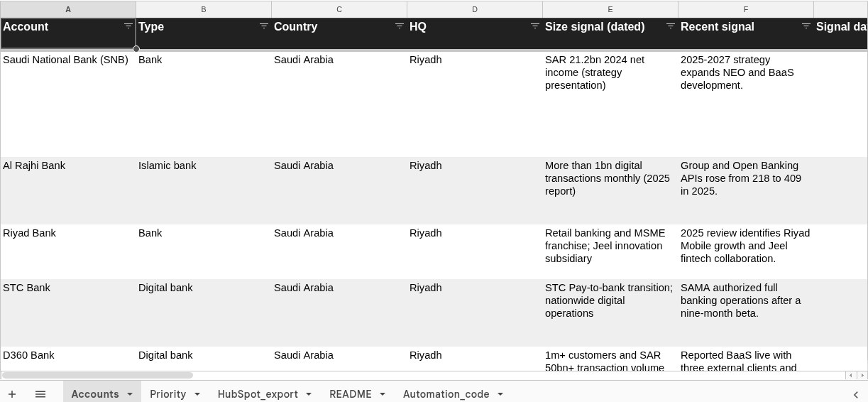Select the Recent signal header cell
This screenshot has height=402, width=868.
[746, 33]
